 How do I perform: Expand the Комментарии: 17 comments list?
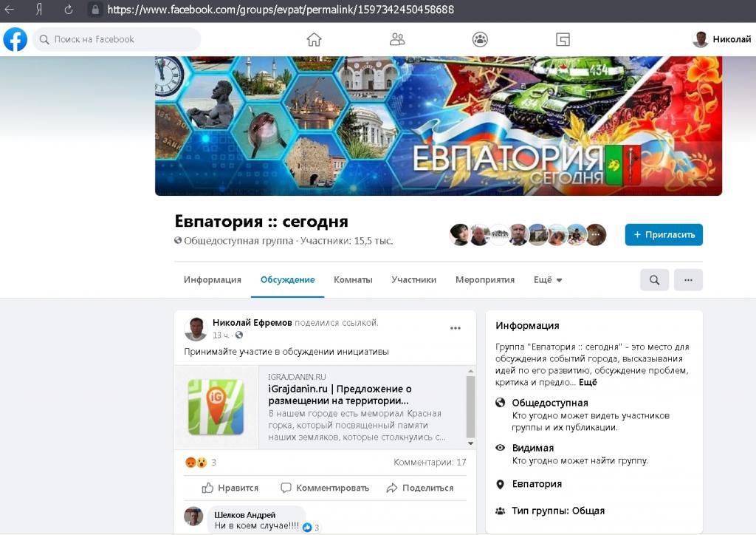[430, 463]
